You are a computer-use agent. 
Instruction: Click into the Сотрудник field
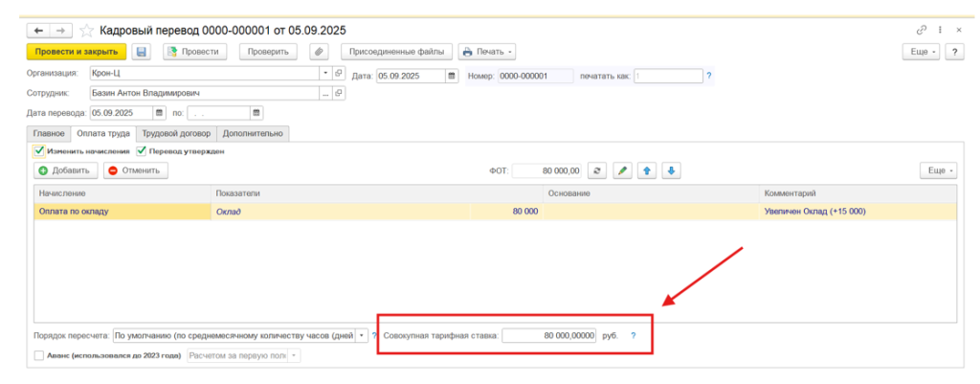coord(205,93)
